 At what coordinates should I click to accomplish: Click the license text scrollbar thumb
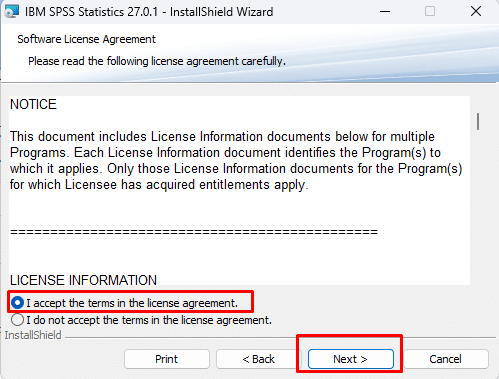tap(478, 122)
